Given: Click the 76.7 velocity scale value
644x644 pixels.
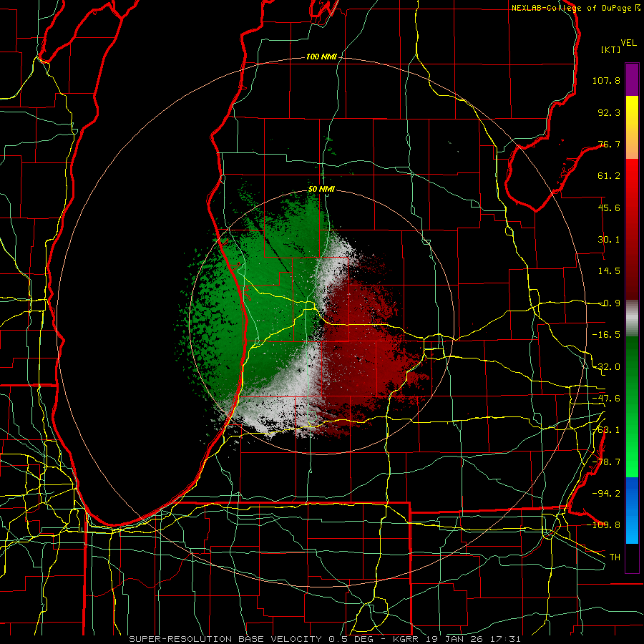Looking at the screenshot, I should tap(609, 144).
